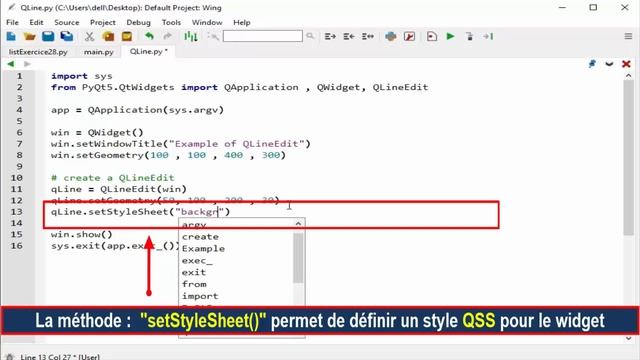Click on 'import sys' code line

(82, 76)
